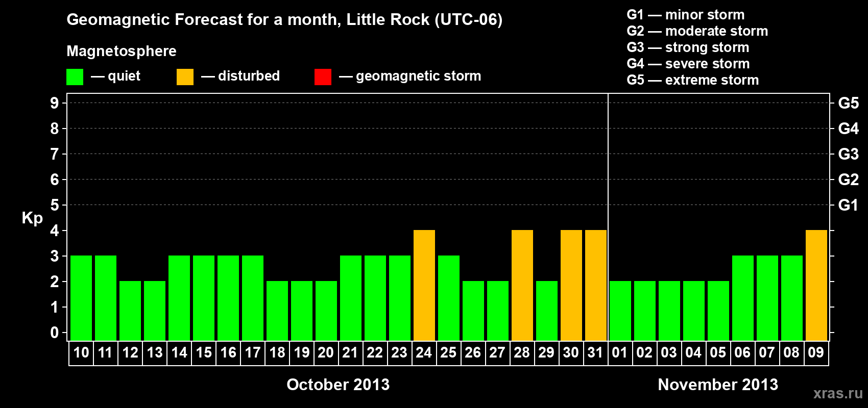
Task: Click the yellow disturbed legend swatch
Action: [185, 77]
